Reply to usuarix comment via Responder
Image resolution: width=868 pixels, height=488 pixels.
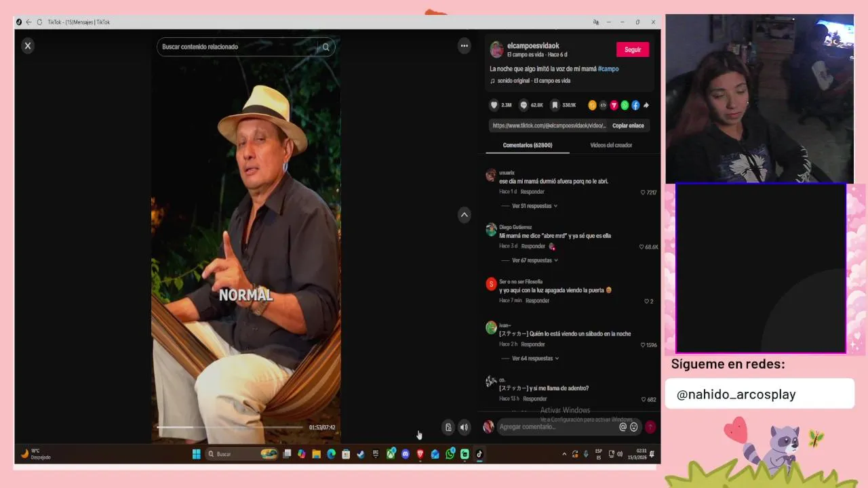pyautogui.click(x=532, y=192)
